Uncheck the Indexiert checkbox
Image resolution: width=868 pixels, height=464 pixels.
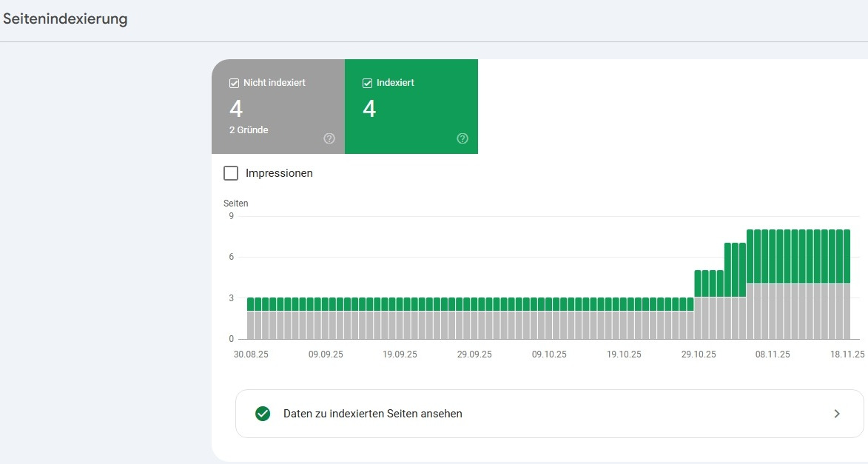click(x=368, y=83)
